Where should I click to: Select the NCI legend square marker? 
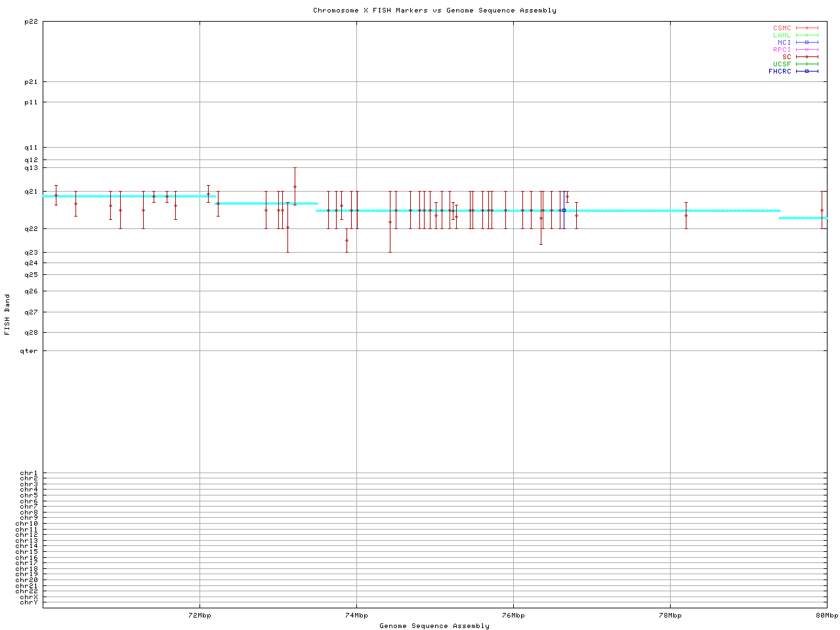[807, 43]
